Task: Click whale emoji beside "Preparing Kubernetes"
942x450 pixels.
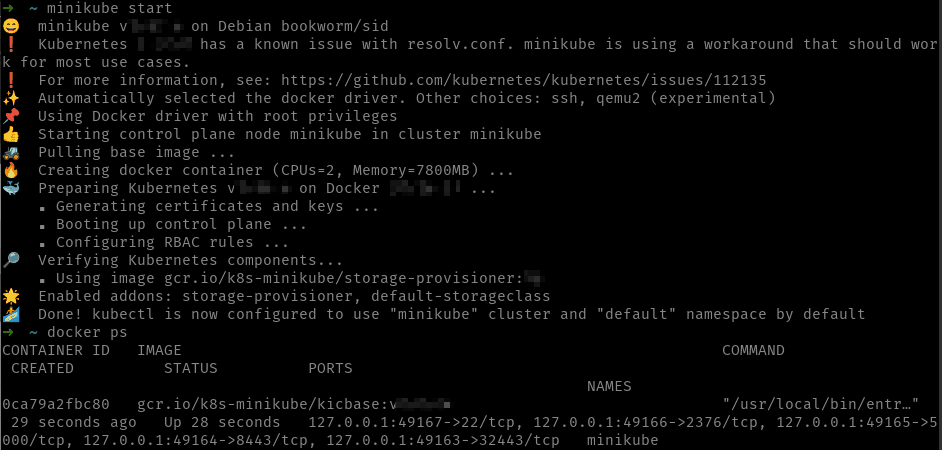Action: coord(11,188)
